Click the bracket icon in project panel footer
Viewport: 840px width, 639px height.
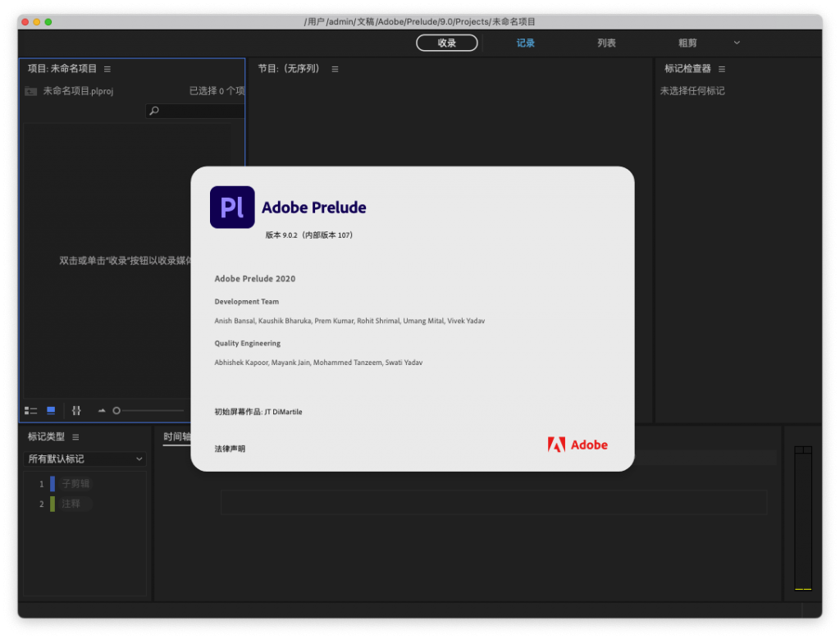coord(76,411)
